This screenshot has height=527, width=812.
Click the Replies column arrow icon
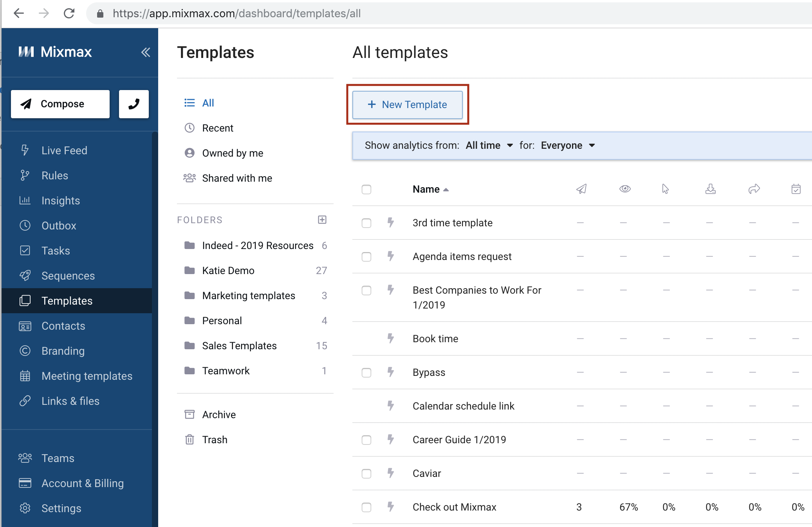[754, 189]
